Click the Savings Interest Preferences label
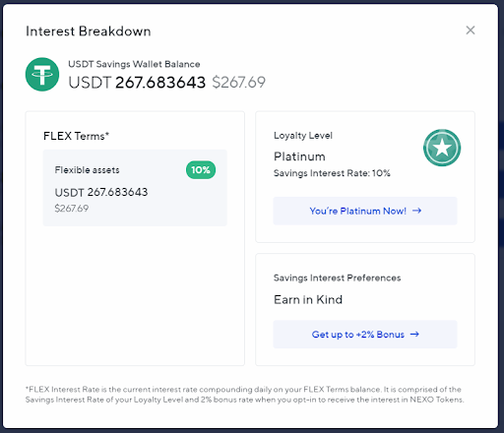 (337, 278)
